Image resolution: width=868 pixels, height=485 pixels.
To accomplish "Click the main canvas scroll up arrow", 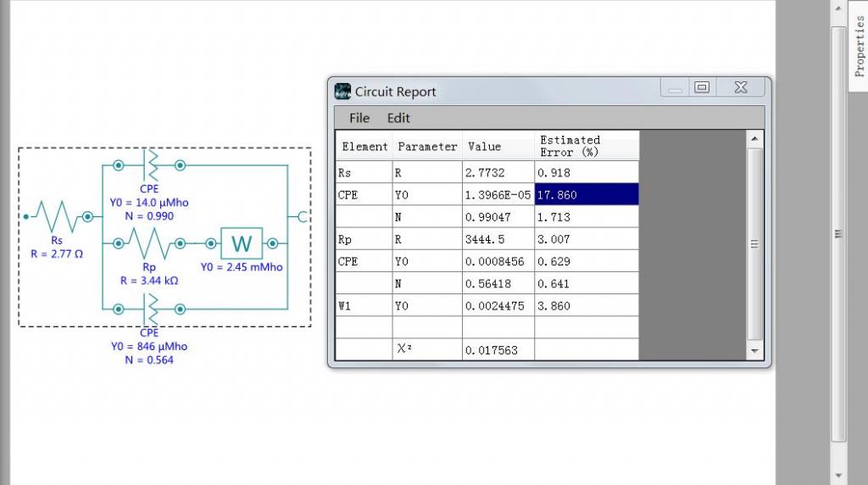I will (x=838, y=8).
